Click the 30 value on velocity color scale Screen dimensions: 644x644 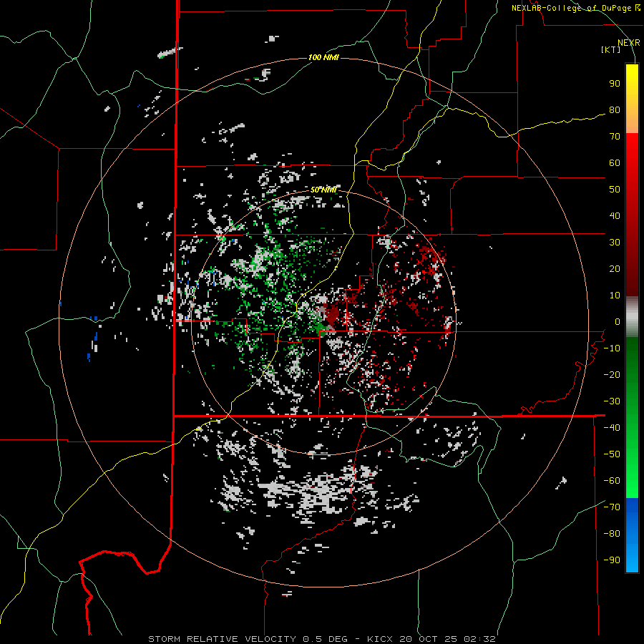[x=615, y=243]
